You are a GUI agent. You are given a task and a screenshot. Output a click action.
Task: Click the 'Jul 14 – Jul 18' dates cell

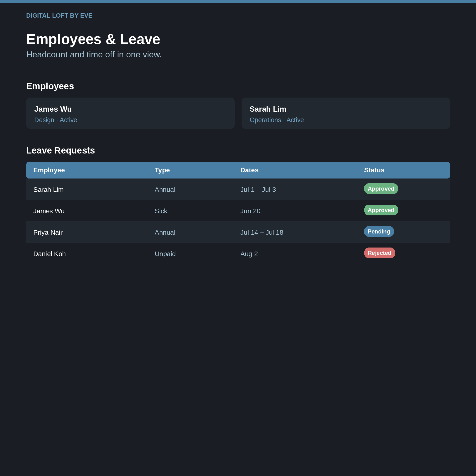point(262,233)
